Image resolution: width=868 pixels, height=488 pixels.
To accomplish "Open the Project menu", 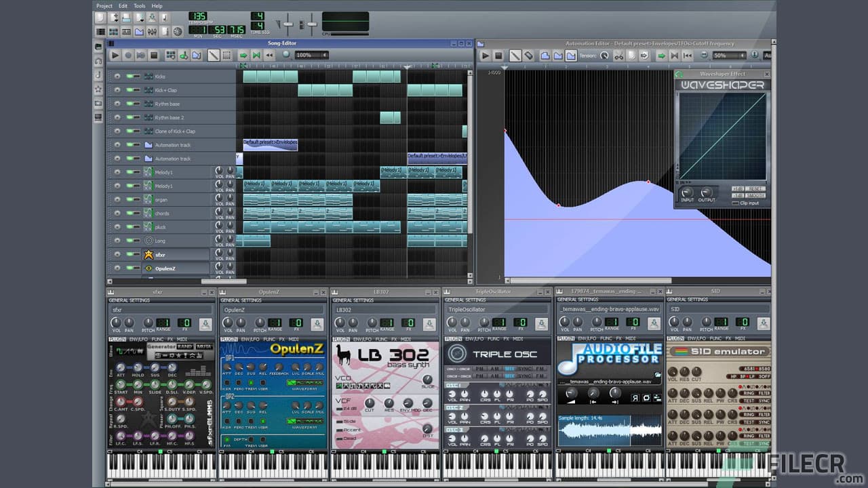I will 104,5.
